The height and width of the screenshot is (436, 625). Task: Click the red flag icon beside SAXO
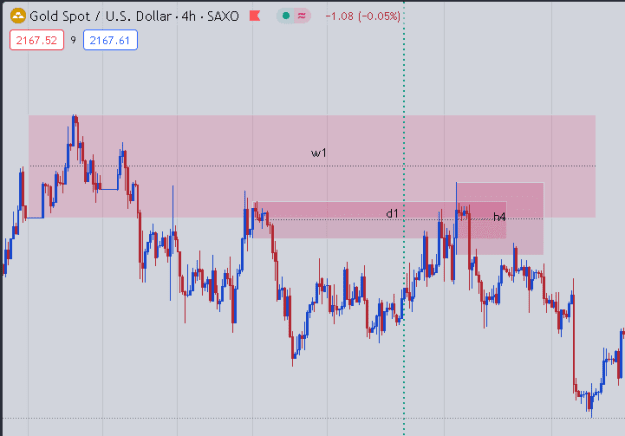coord(255,16)
